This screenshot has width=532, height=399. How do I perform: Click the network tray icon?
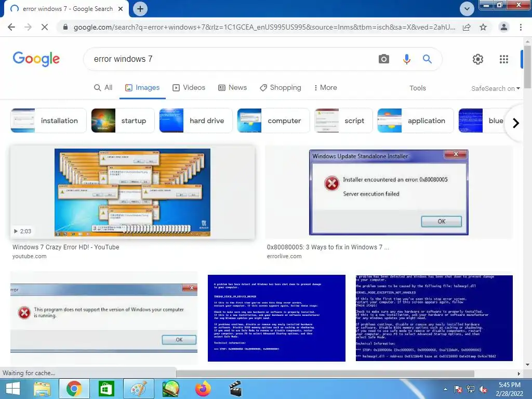click(x=471, y=389)
